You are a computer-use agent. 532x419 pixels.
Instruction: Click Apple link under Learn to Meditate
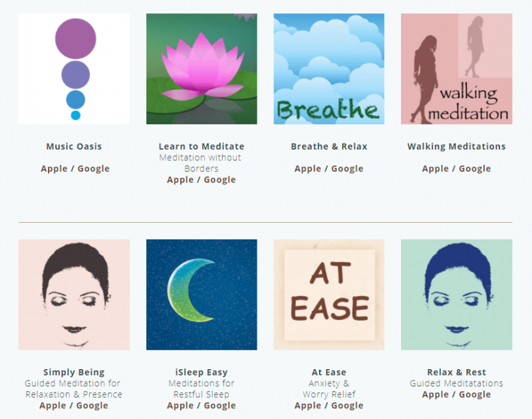coord(180,180)
